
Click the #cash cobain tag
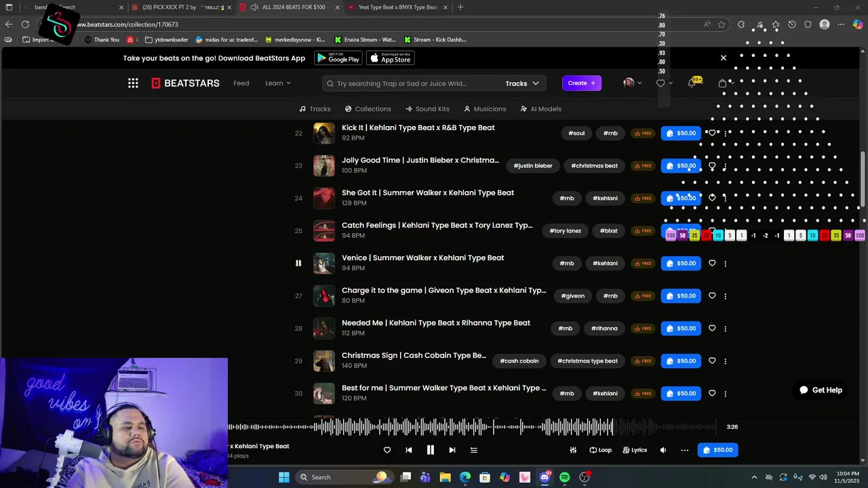519,361
